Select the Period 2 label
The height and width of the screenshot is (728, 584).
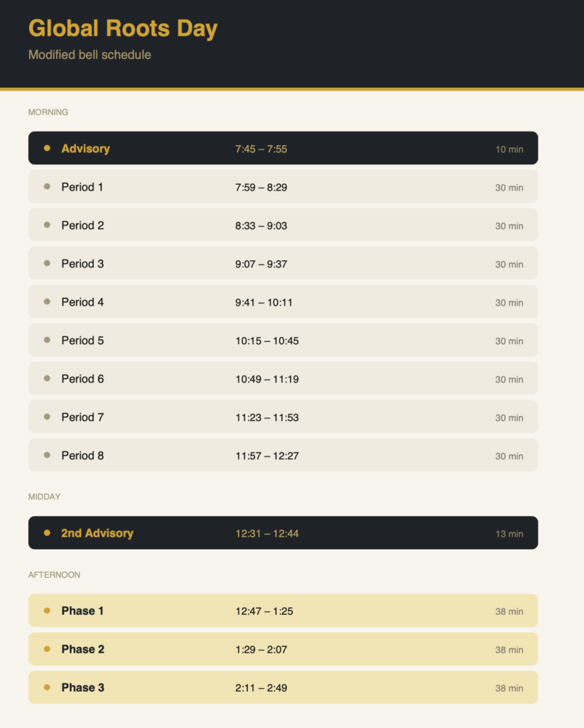[82, 225]
